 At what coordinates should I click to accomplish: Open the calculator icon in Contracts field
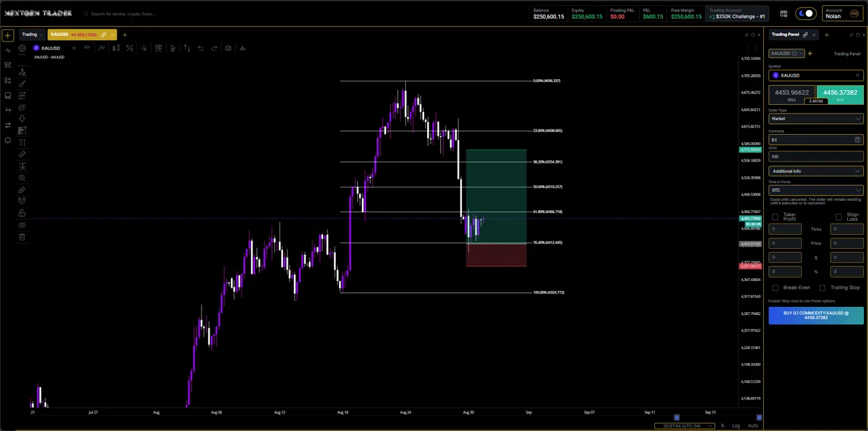pos(857,139)
